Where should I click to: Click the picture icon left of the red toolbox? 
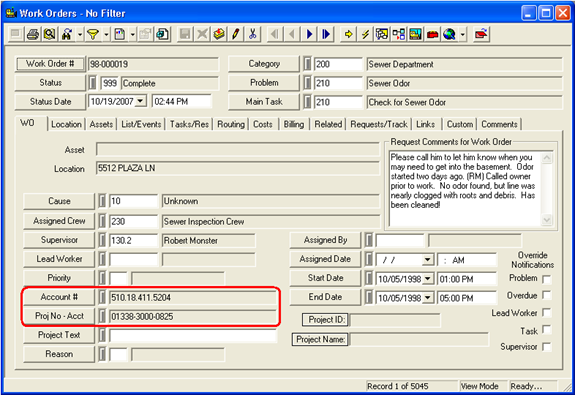416,35
